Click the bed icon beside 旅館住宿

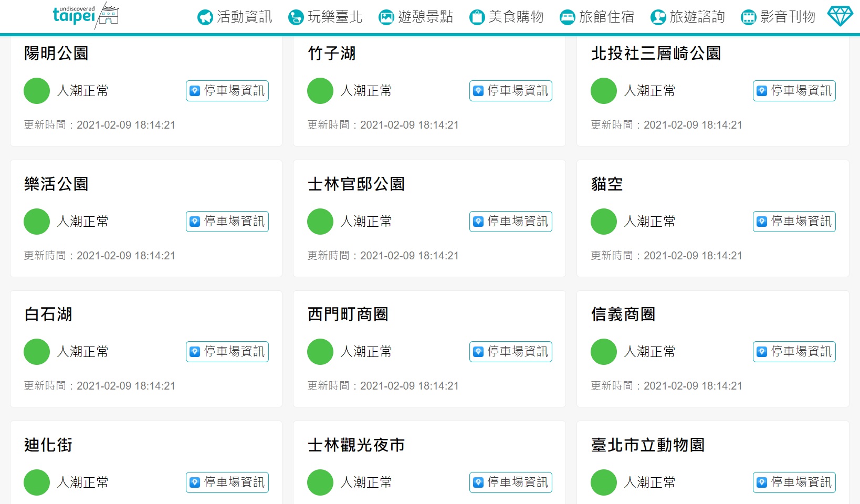tap(567, 17)
